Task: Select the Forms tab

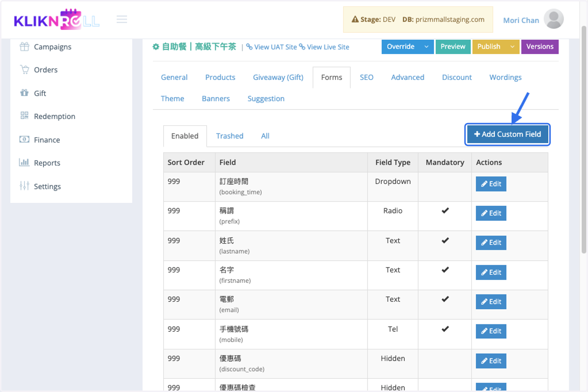Action: click(332, 77)
